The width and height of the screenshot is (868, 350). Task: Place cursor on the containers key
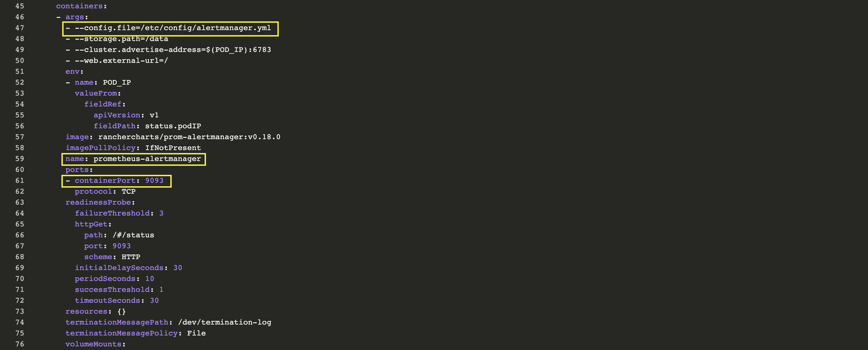[x=79, y=6]
